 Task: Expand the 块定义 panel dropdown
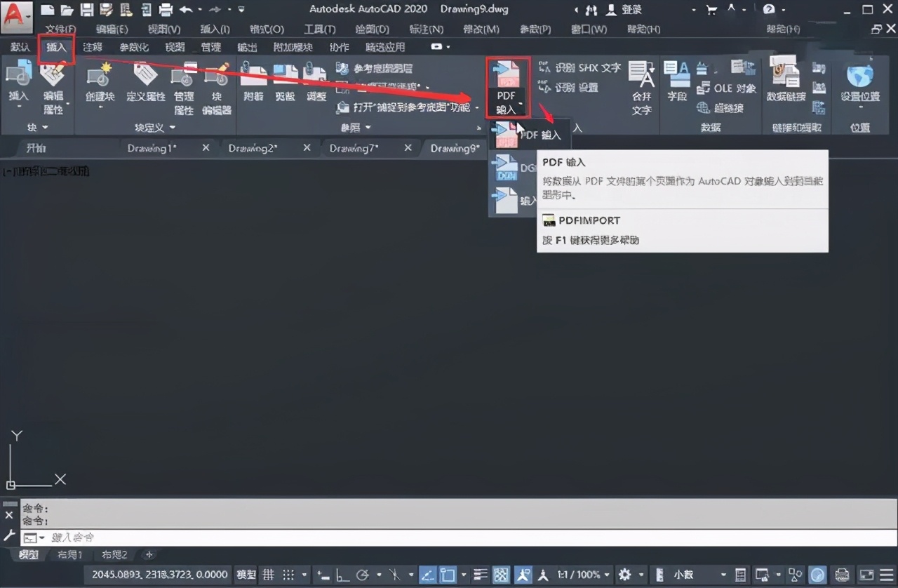pos(155,128)
